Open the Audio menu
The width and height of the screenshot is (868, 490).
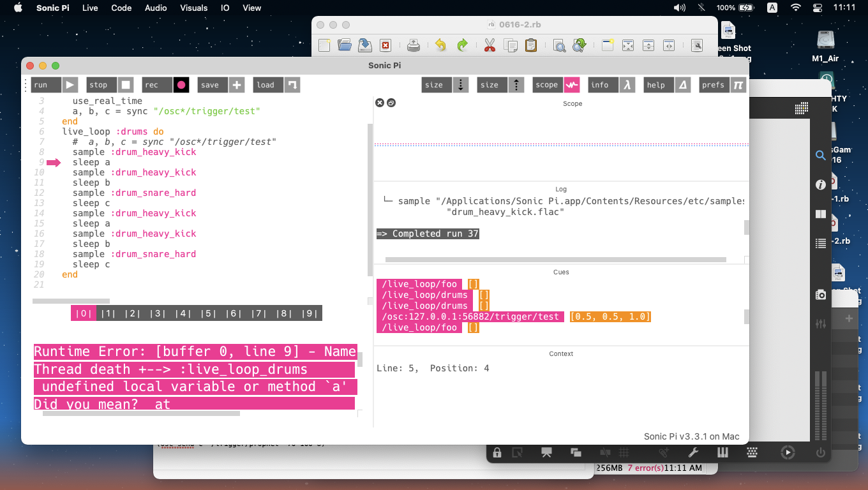[x=156, y=8]
